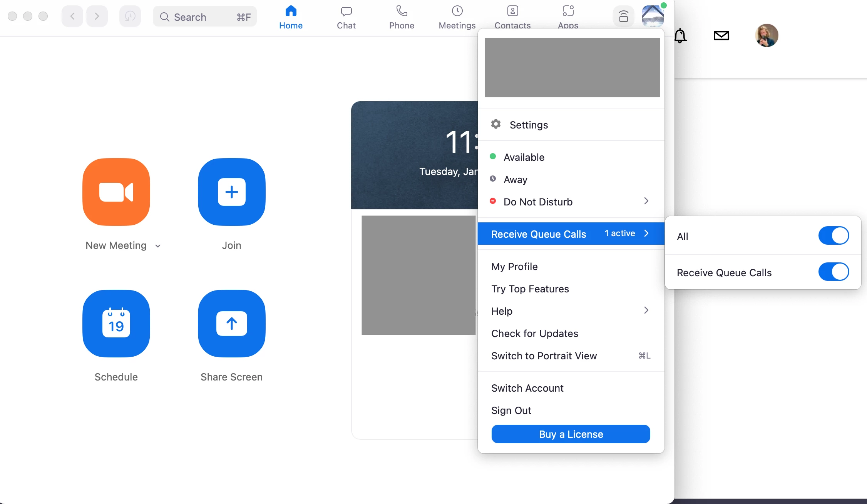The image size is (867, 504).
Task: Open the history clock icon in toolbar
Action: (x=130, y=16)
